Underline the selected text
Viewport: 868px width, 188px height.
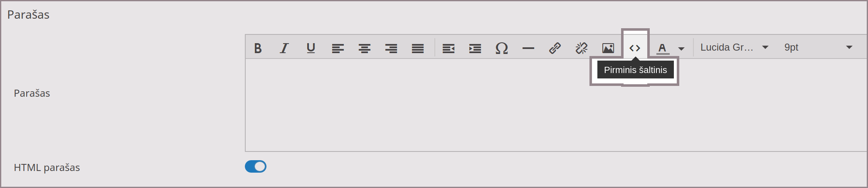tap(311, 48)
